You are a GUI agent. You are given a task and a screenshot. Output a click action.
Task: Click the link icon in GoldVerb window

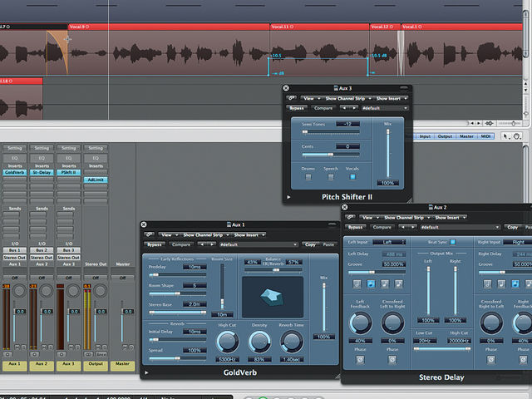[x=149, y=234]
